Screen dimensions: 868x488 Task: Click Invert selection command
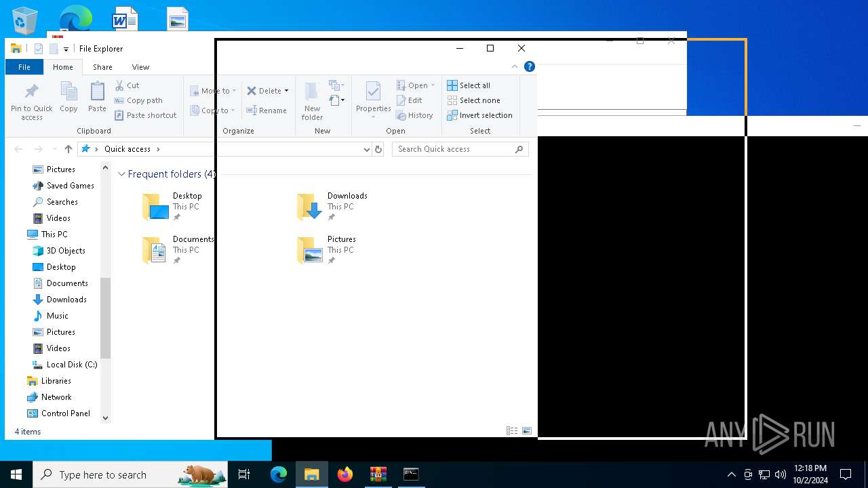(x=479, y=115)
